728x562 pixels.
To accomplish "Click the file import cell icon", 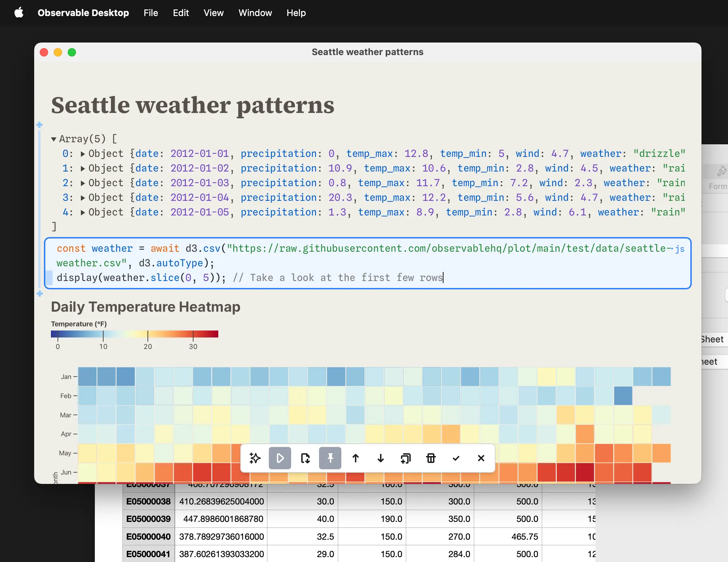I will [305, 458].
